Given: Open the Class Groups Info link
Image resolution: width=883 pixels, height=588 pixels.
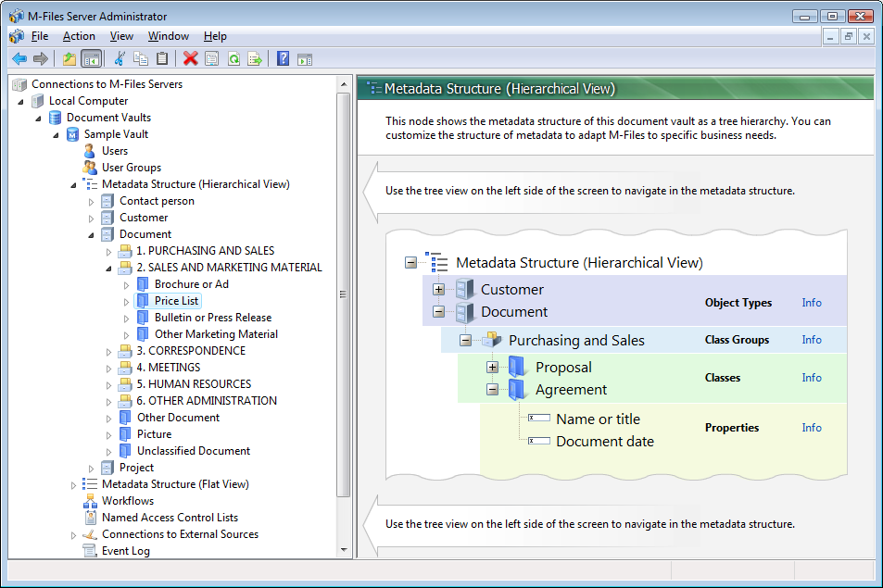Looking at the screenshot, I should point(812,339).
